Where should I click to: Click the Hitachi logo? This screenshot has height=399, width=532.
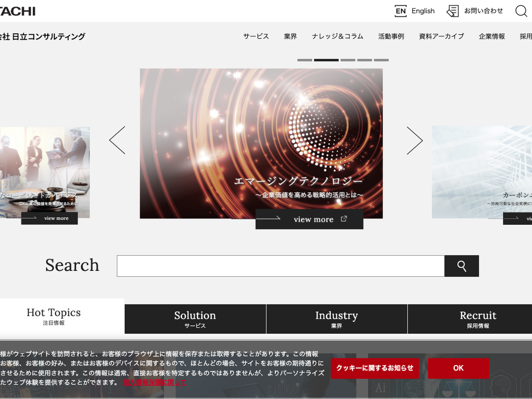(x=17, y=11)
